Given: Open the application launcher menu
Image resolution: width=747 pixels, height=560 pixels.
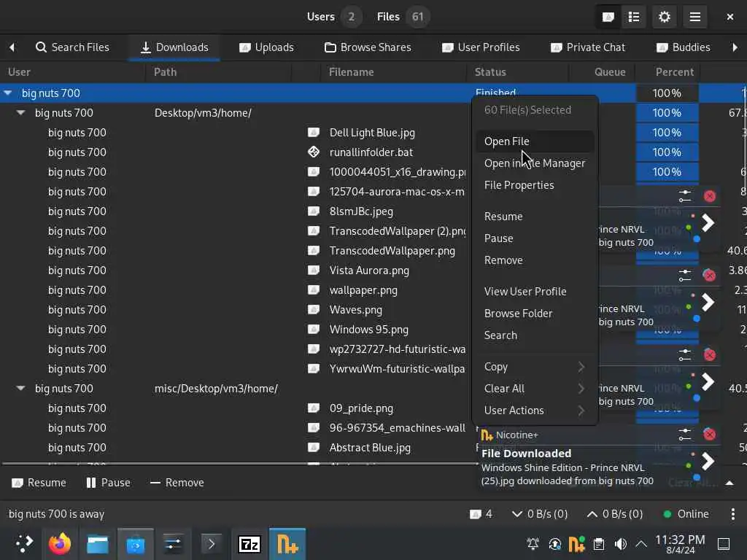Looking at the screenshot, I should tap(24, 544).
